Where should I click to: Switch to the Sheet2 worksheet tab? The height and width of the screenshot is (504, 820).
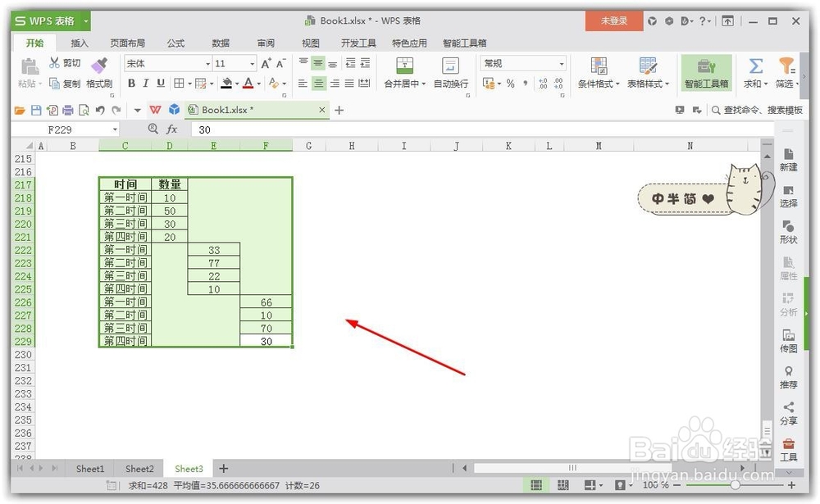click(139, 468)
